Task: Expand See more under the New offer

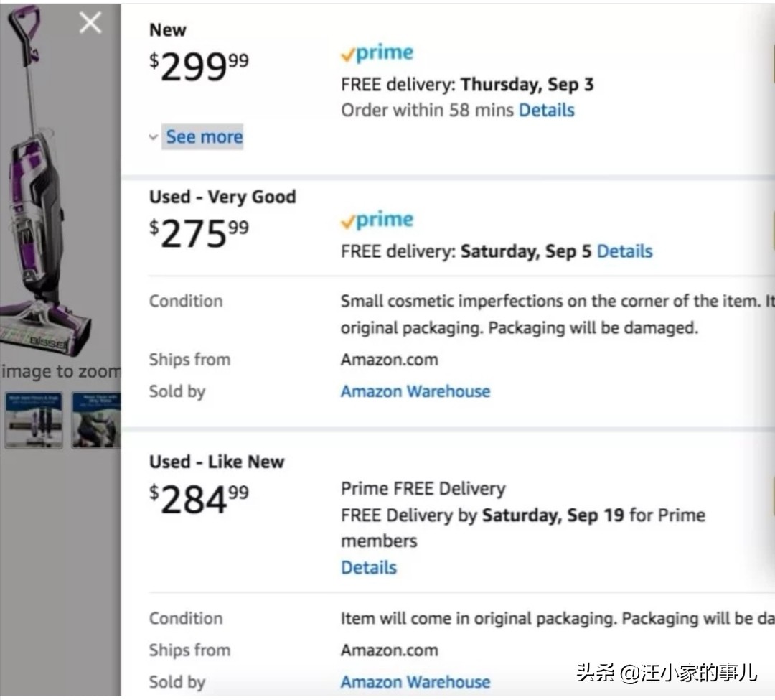Action: coord(204,136)
